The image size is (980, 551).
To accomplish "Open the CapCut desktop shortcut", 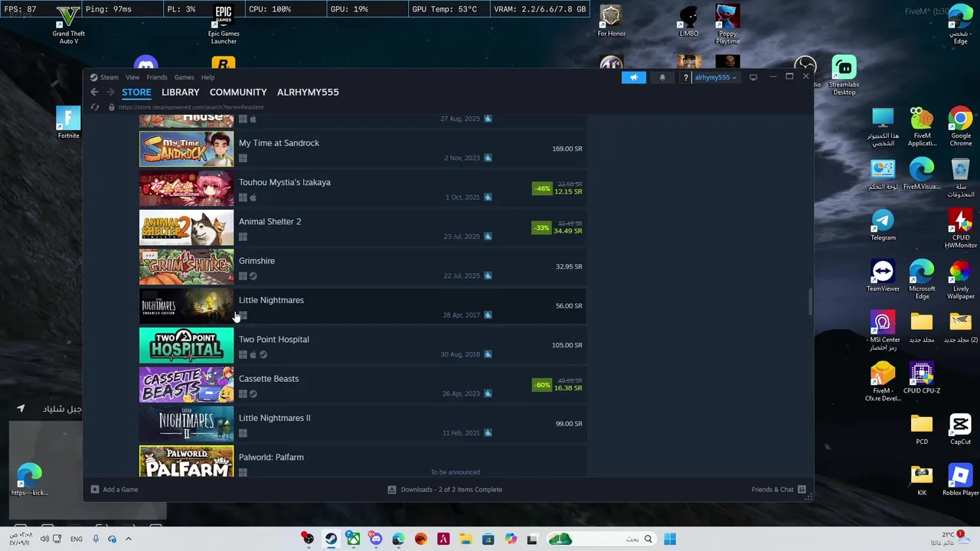I will click(960, 429).
